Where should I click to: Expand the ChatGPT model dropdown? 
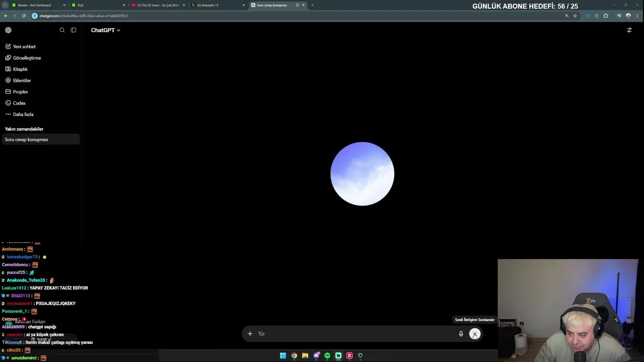coord(106,30)
